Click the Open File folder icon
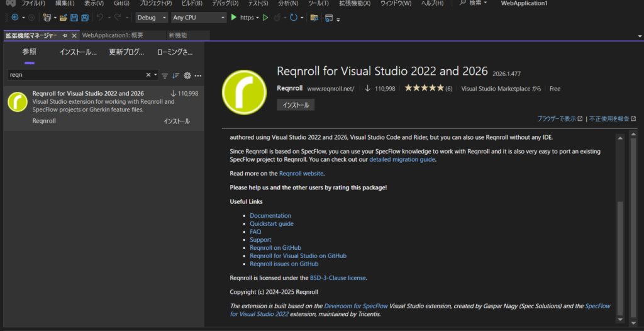Image resolution: width=644 pixels, height=331 pixels. 64,18
